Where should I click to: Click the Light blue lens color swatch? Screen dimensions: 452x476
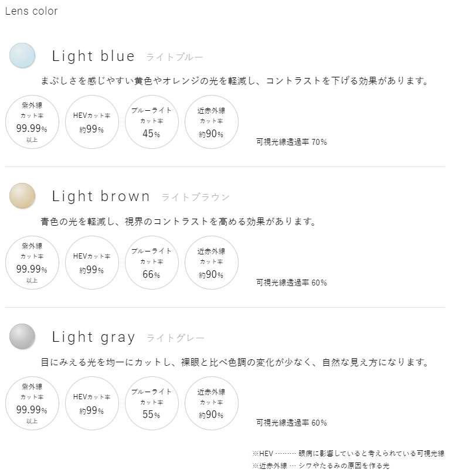pyautogui.click(x=22, y=56)
